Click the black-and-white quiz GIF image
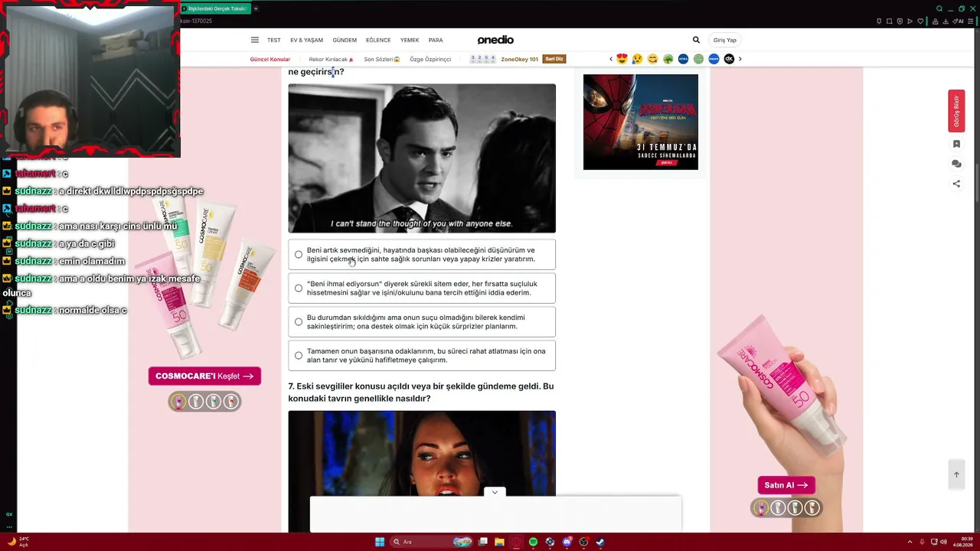980x551 pixels. click(x=422, y=158)
